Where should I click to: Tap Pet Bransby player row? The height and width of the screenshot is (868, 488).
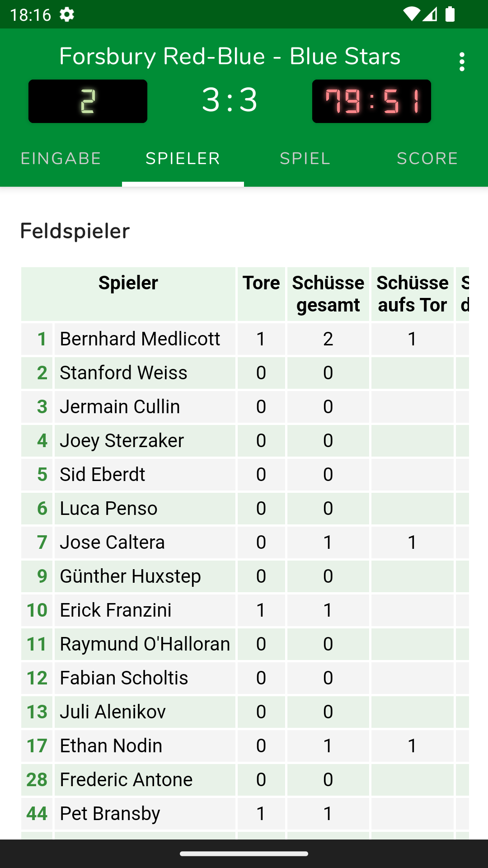(x=110, y=814)
